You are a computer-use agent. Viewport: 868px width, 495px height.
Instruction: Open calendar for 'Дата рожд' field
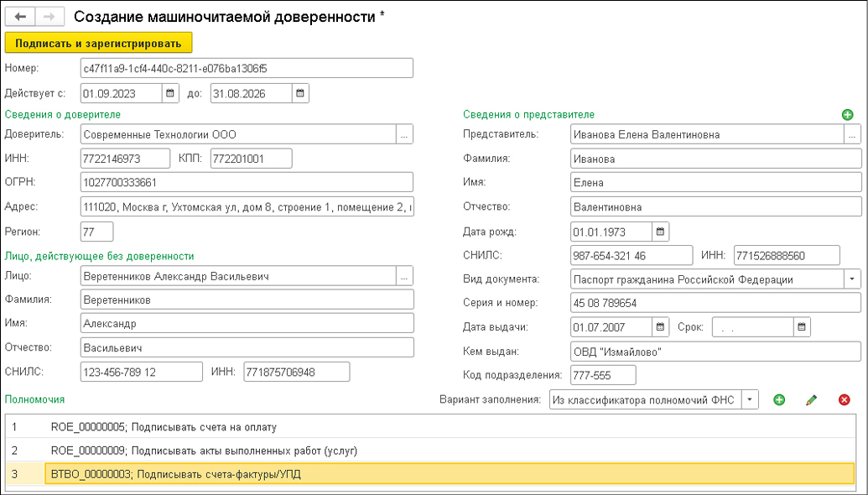[661, 231]
